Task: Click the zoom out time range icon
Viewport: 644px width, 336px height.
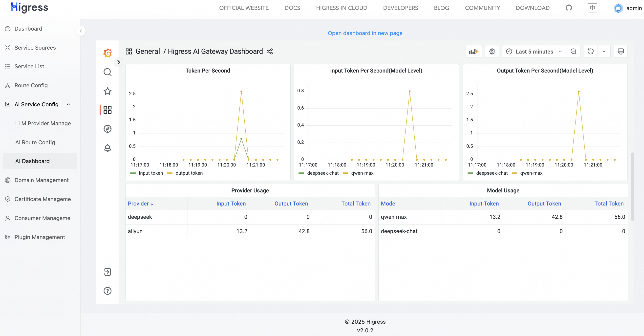Action: (x=574, y=51)
